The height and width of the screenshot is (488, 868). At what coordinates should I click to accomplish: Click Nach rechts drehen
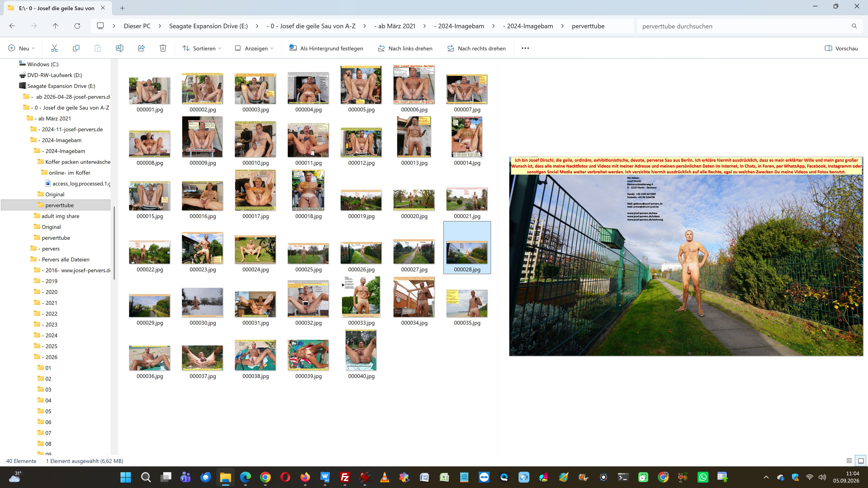click(x=476, y=48)
